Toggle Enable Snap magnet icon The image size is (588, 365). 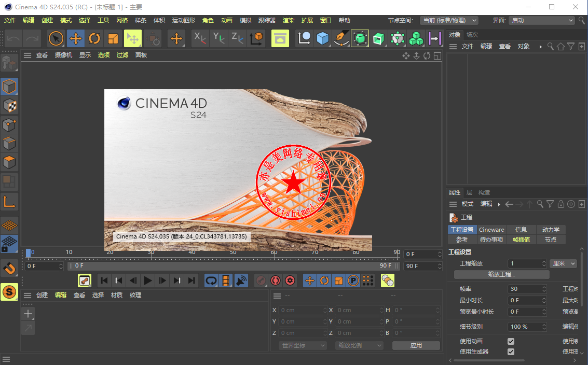click(9, 268)
